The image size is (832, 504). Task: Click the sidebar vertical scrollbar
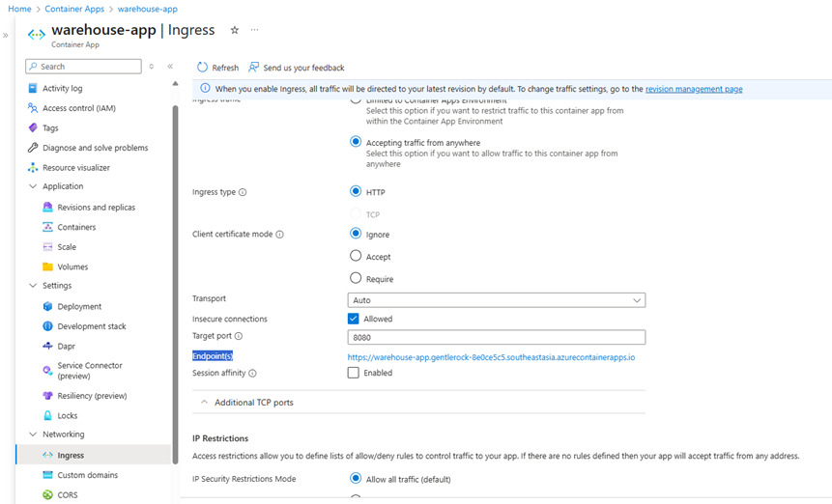[x=175, y=286]
